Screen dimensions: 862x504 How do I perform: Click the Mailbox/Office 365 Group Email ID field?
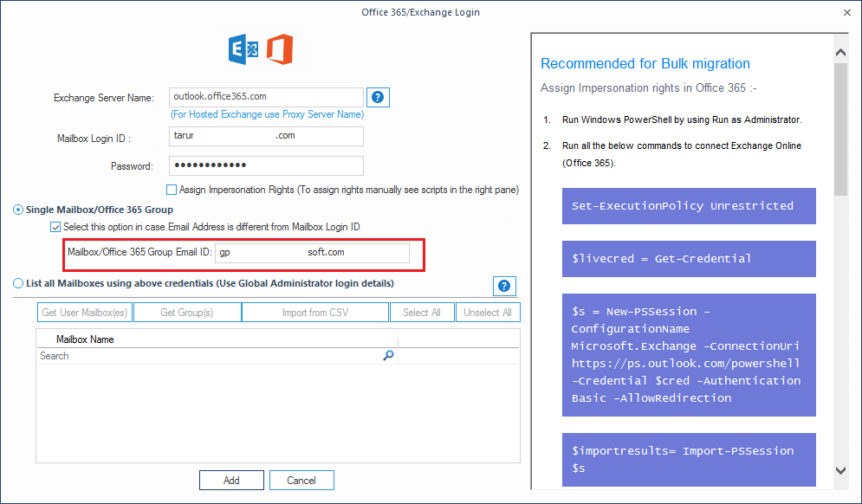(x=312, y=253)
